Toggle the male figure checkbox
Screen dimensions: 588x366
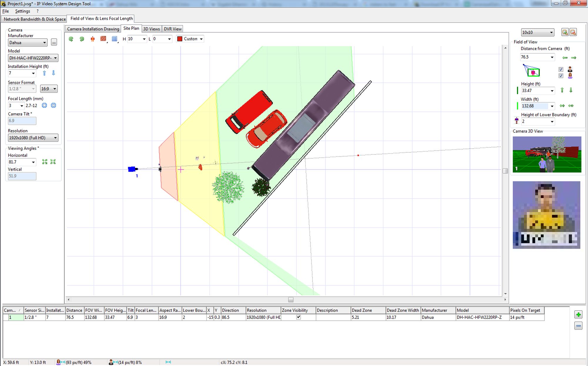point(561,70)
